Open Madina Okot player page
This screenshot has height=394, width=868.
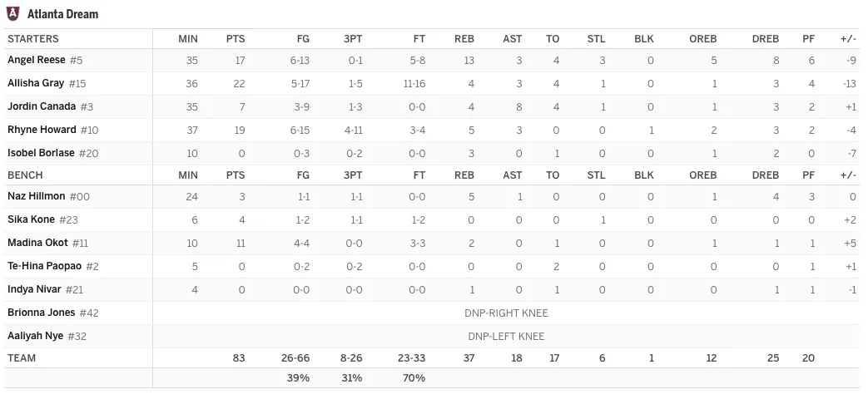coord(37,242)
